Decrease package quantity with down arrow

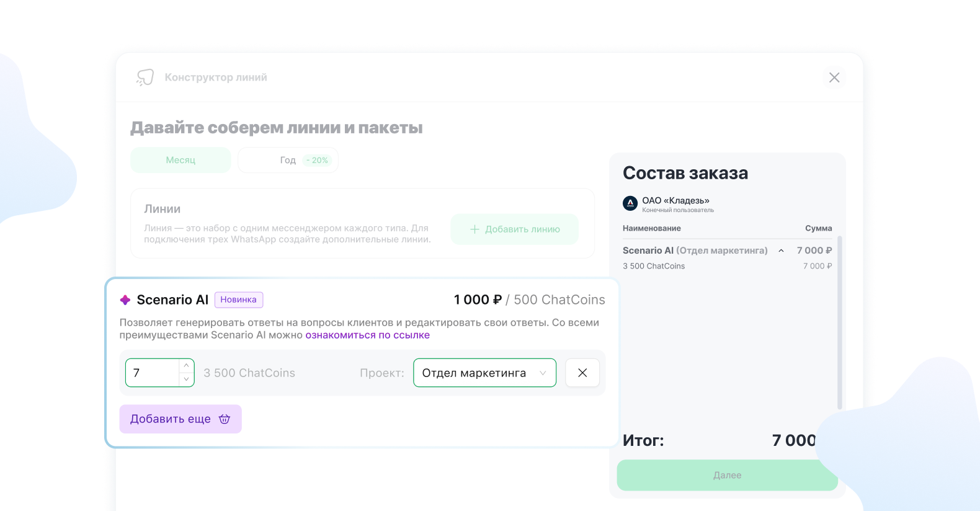(186, 380)
